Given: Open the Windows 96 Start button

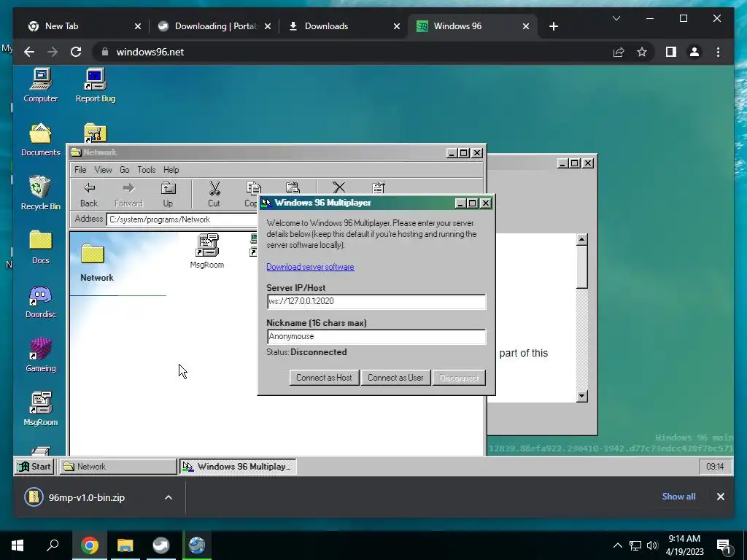Looking at the screenshot, I should (x=34, y=467).
